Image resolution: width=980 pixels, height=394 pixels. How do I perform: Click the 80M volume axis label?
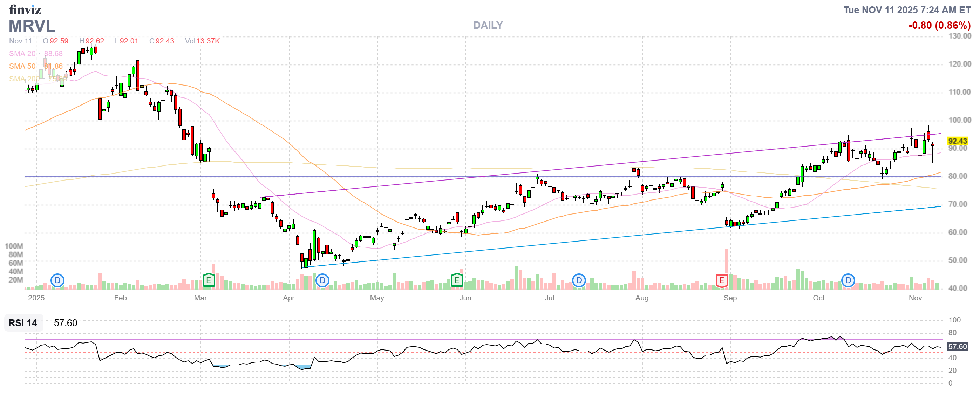coord(16,254)
